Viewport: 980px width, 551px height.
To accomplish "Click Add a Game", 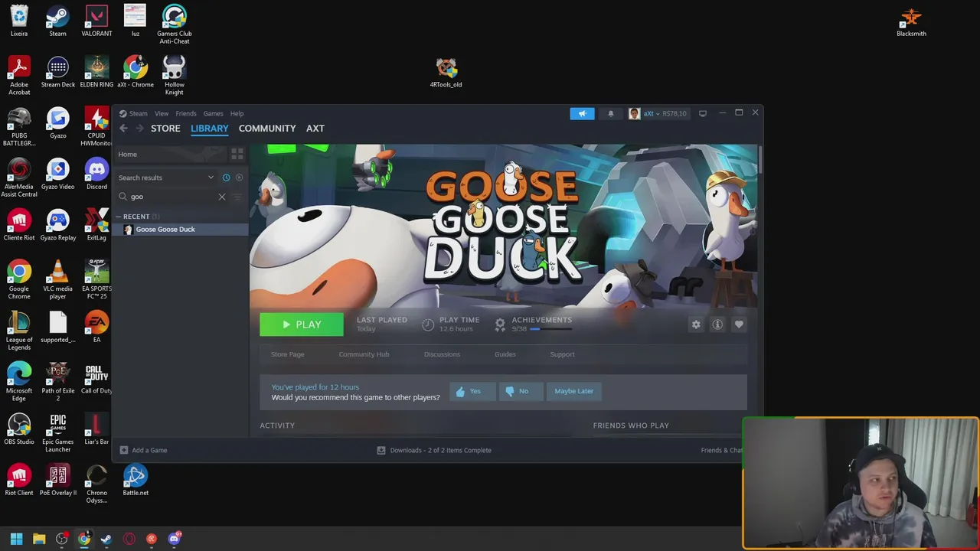I will point(143,450).
